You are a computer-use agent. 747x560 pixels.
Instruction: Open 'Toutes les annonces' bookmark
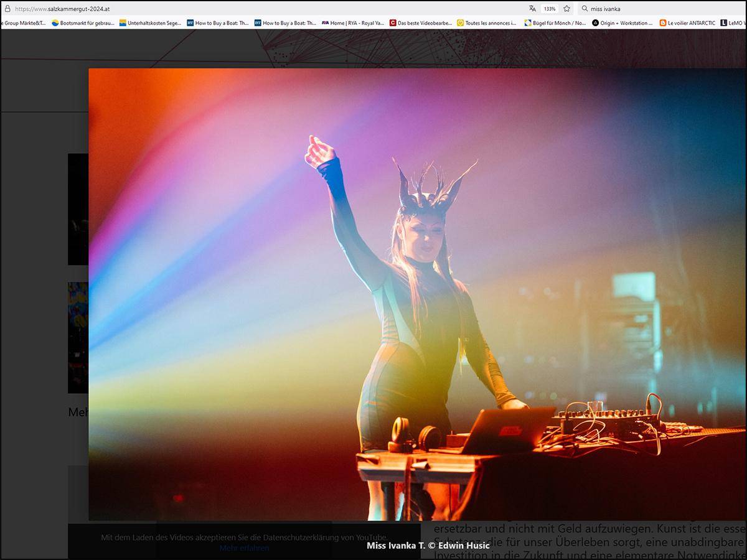pyautogui.click(x=486, y=23)
